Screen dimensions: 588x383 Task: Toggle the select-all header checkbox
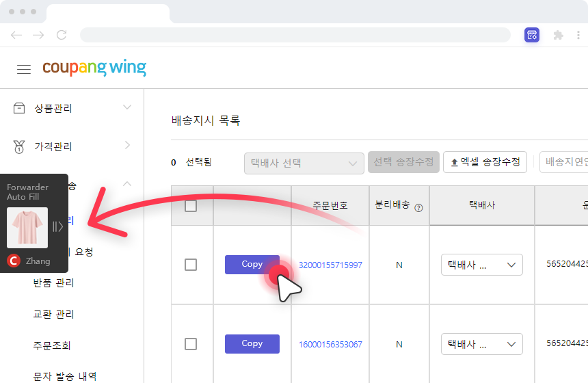[x=191, y=205]
